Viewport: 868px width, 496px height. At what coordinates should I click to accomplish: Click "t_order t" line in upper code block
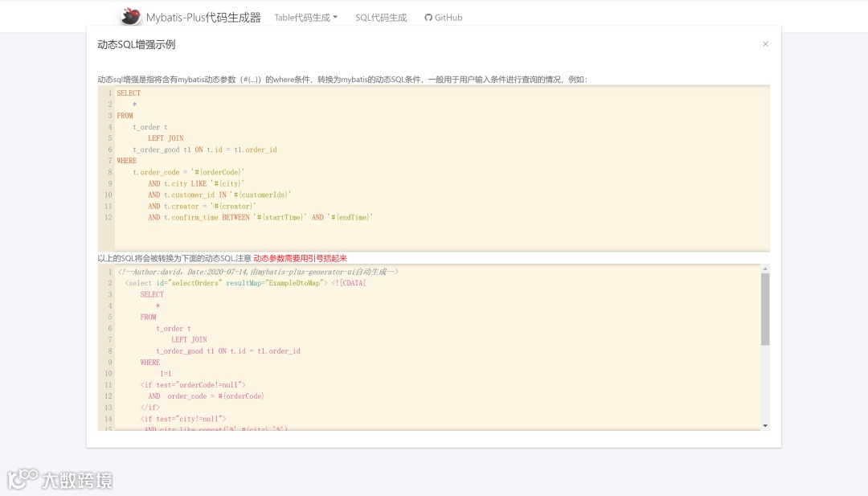tap(150, 127)
